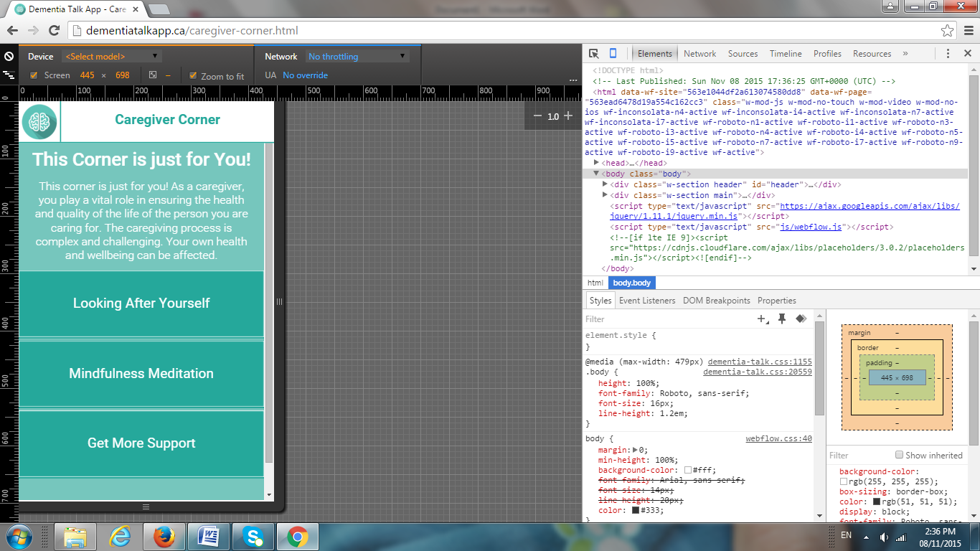Viewport: 980px width, 551px height.
Task: Close the DevTools panel
Action: pyautogui.click(x=966, y=54)
